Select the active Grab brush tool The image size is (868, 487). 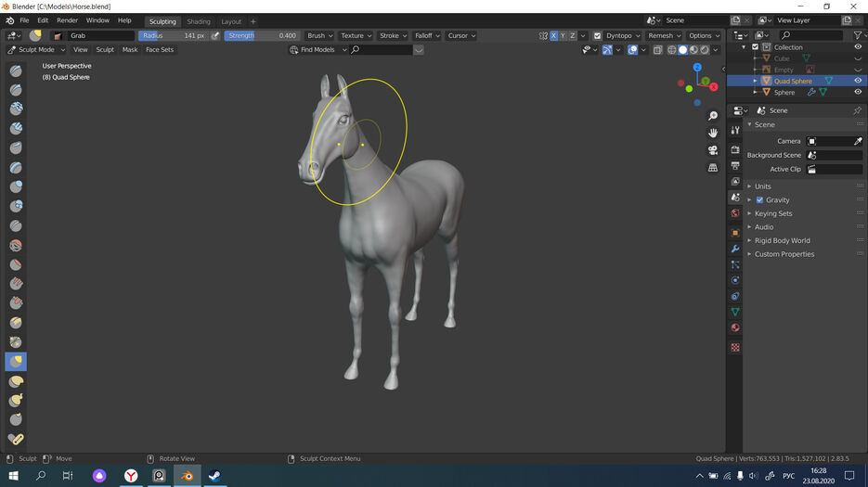(x=16, y=362)
